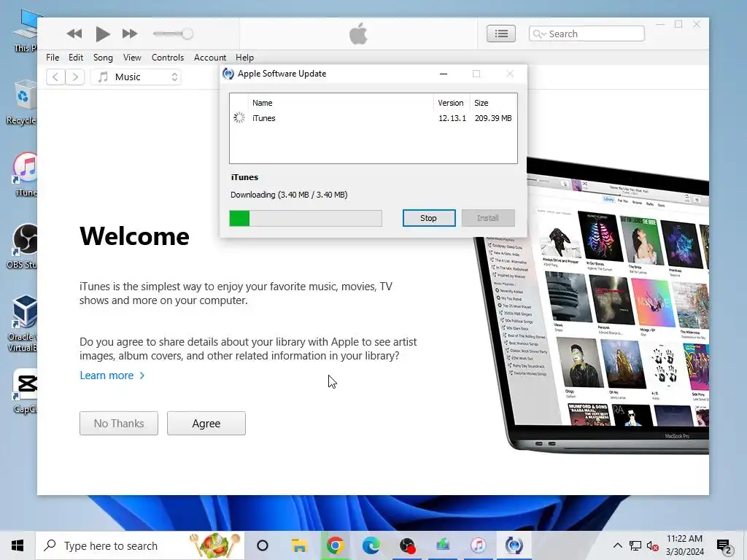
Task: Adjust the iTunes volume slider
Action: click(173, 34)
